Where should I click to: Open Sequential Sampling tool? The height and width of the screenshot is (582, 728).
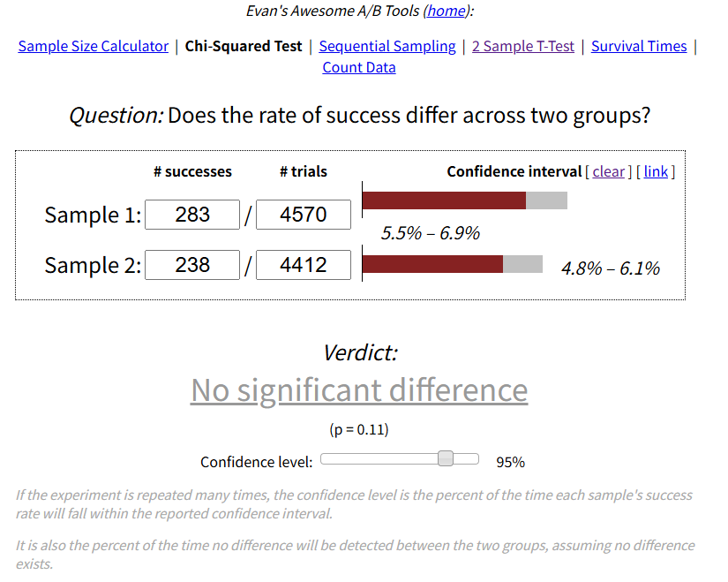point(387,46)
